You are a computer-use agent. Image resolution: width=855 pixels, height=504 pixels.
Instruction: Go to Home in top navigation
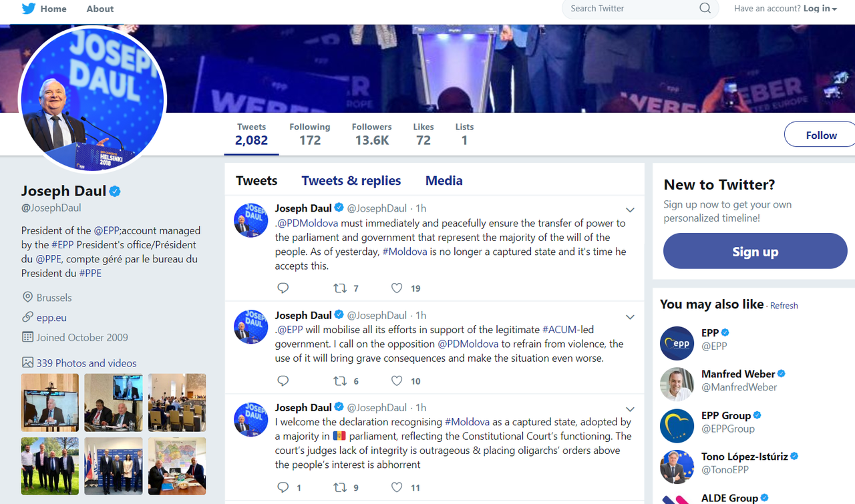[x=53, y=9]
